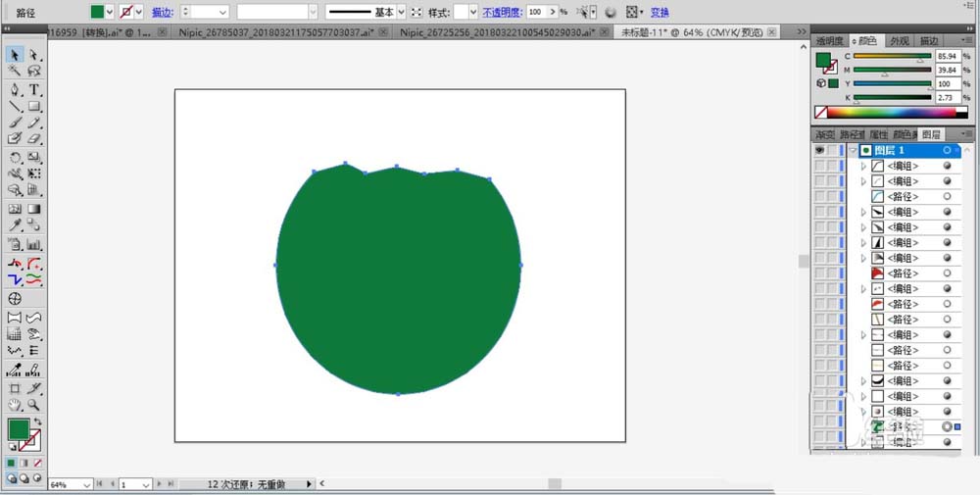Image resolution: width=980 pixels, height=495 pixels.
Task: Expand the first <编组> in layers panel
Action: click(863, 166)
